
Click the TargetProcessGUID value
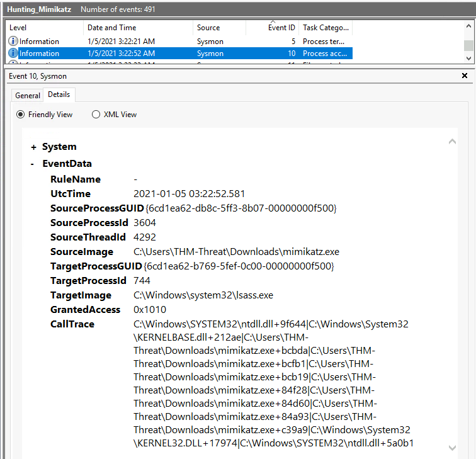click(239, 266)
